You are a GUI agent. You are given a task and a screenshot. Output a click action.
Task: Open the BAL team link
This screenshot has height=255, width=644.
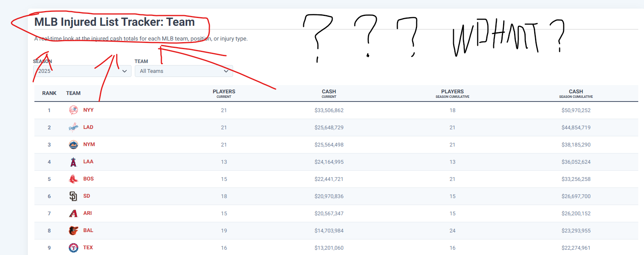click(x=88, y=230)
